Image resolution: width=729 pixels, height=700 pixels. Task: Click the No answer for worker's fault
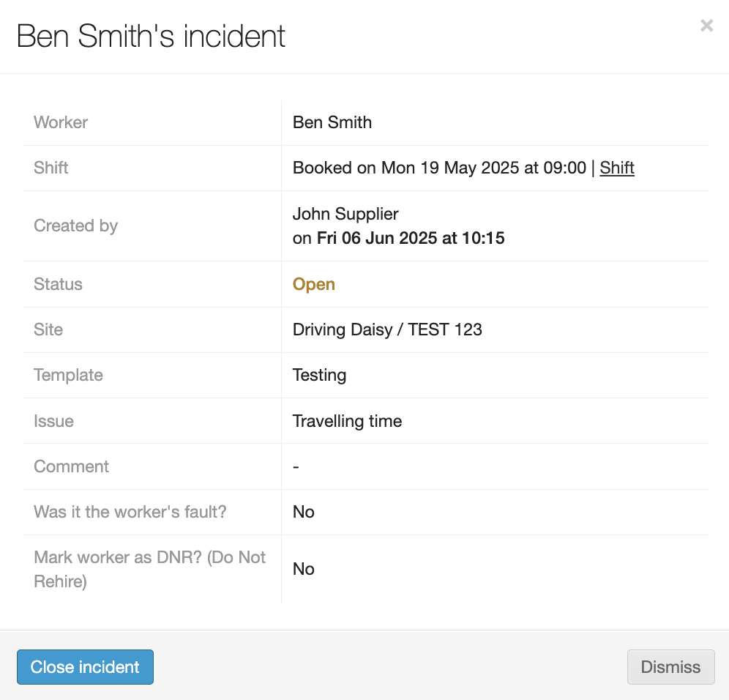pyautogui.click(x=304, y=512)
